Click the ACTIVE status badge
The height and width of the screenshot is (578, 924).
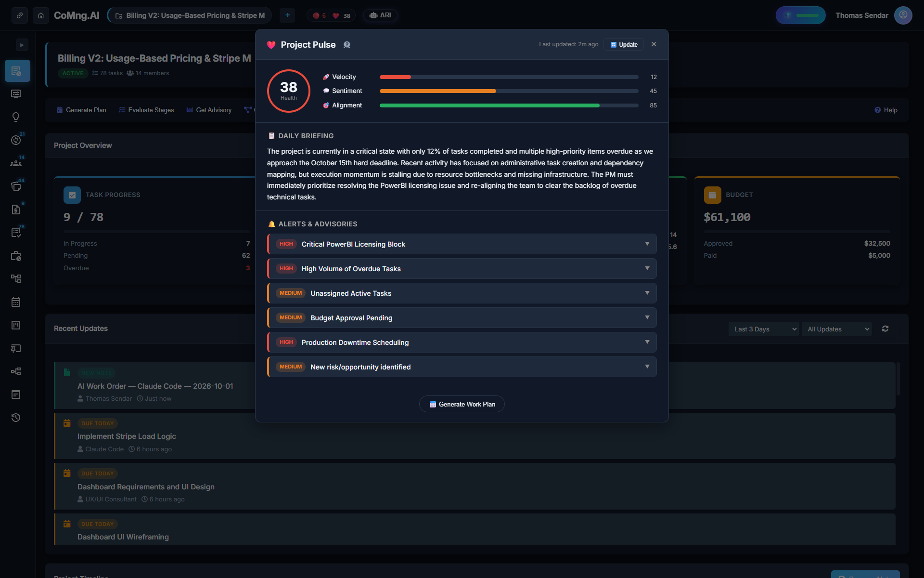coord(73,73)
